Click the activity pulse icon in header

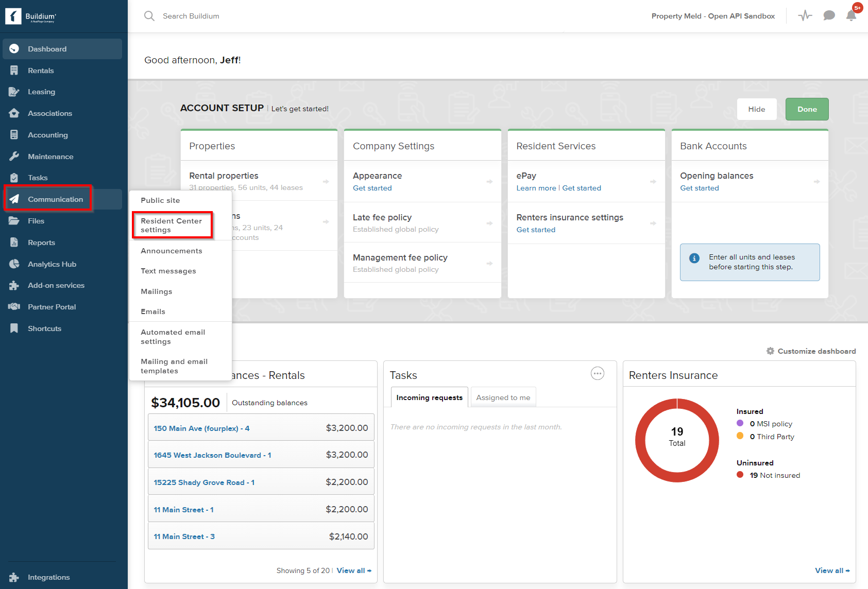point(805,16)
